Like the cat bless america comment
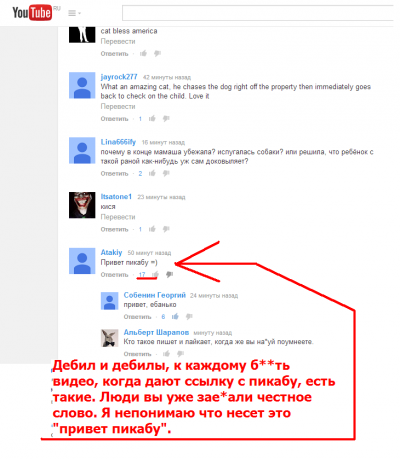This screenshot has width=400, height=459. point(143,53)
